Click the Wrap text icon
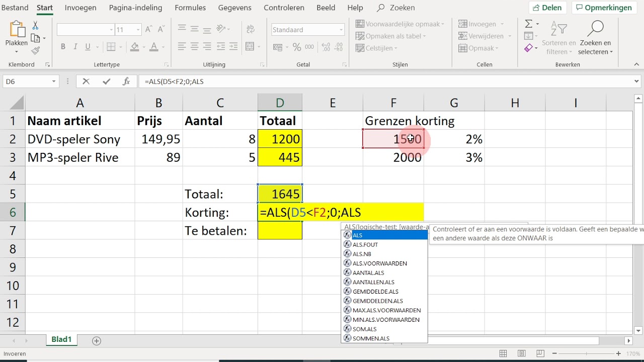The width and height of the screenshot is (644, 362). pyautogui.click(x=250, y=30)
